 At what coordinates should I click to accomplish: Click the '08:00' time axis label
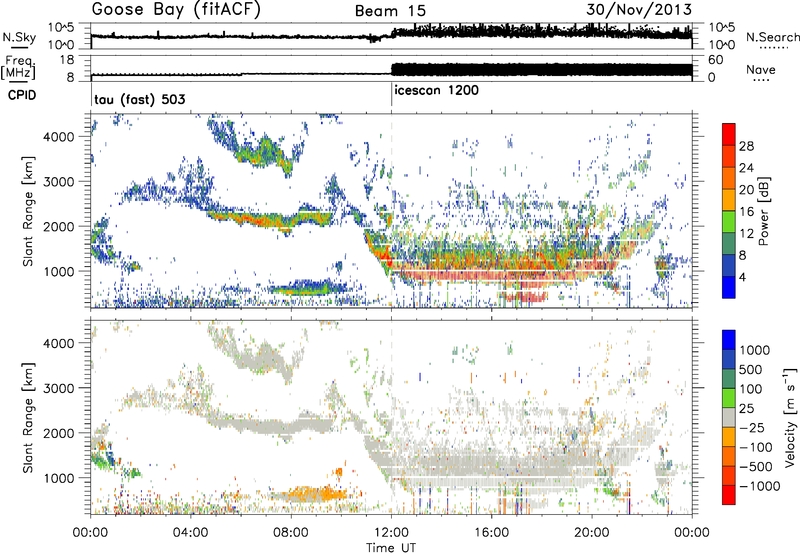pos(291,533)
